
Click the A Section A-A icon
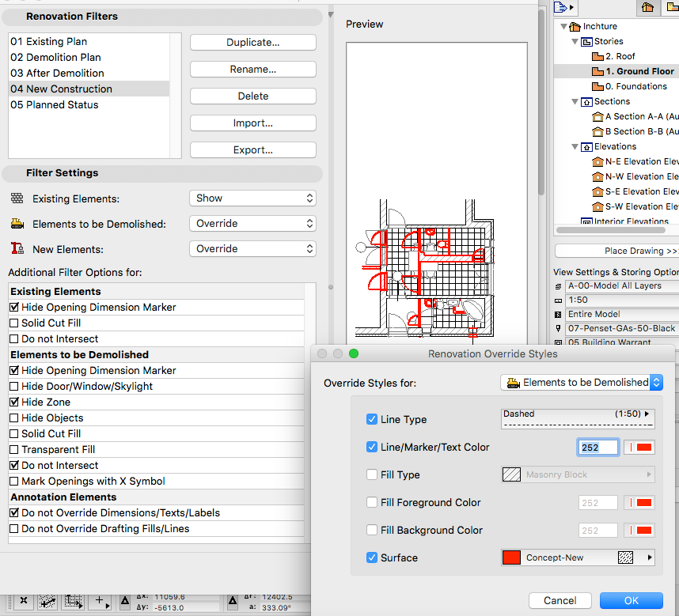(597, 116)
